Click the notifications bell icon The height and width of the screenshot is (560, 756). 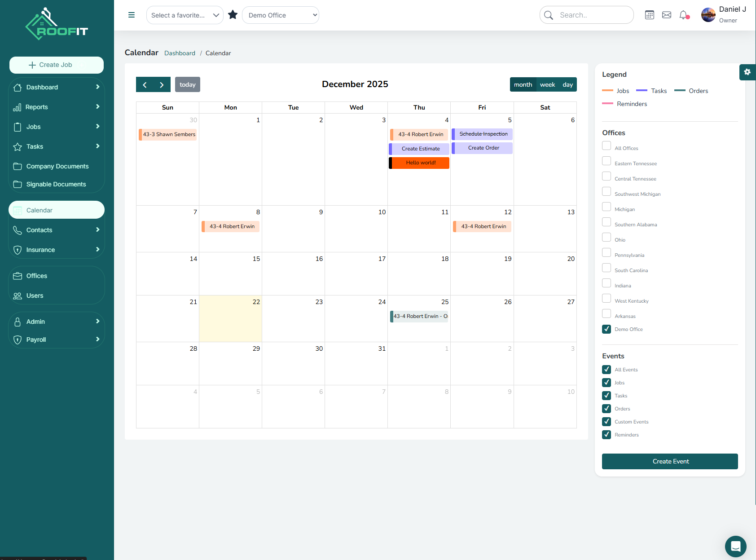point(683,15)
